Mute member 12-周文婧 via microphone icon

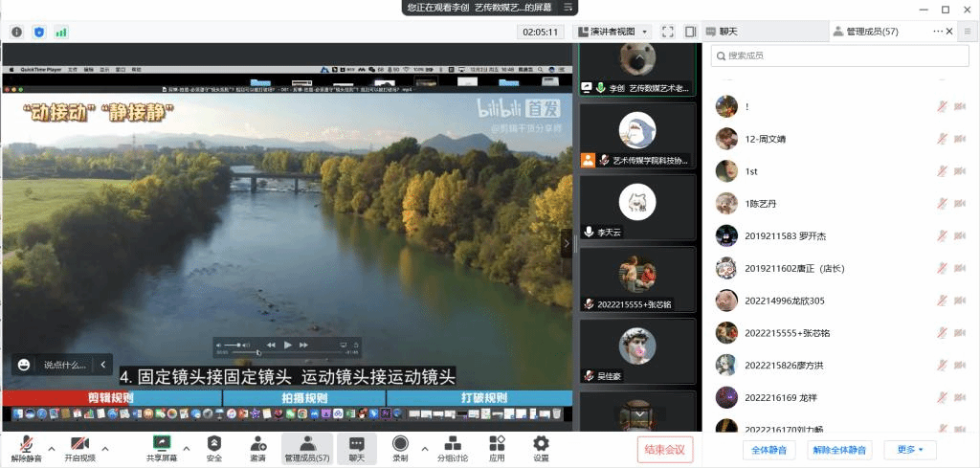[x=942, y=139]
